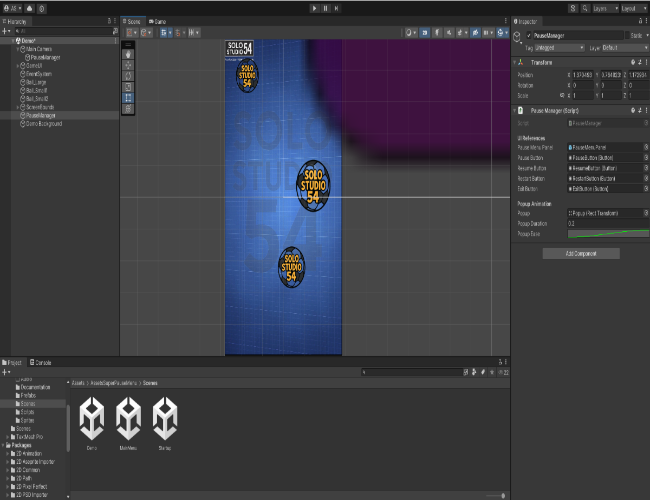Viewport: 650px width, 500px height.
Task: Select GameUI object in Hierarchy
Action: [34, 66]
